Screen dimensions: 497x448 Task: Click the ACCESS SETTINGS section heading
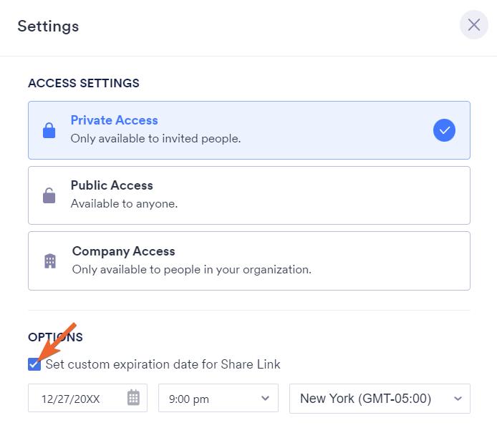[x=84, y=83]
